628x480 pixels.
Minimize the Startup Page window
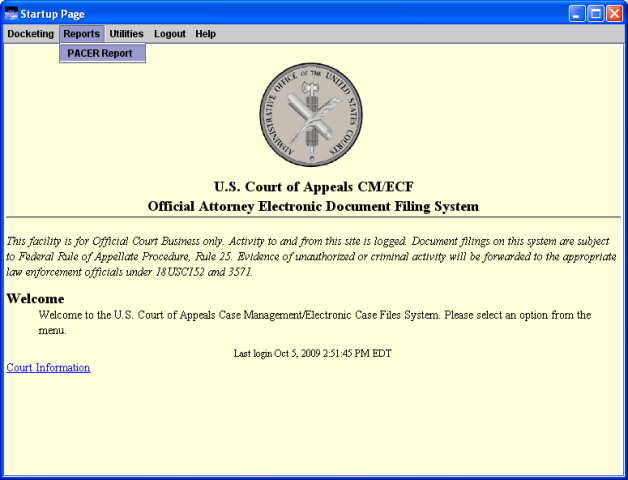pyautogui.click(x=577, y=14)
